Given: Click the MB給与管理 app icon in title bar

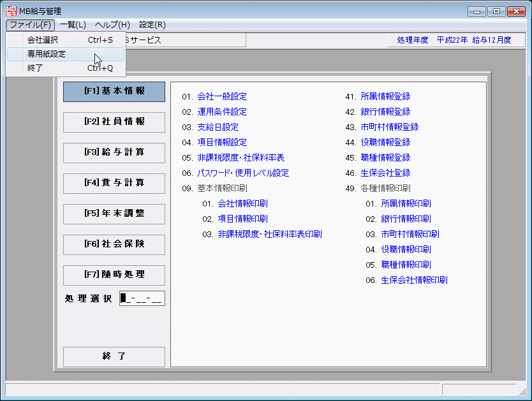Looking at the screenshot, I should (11, 11).
